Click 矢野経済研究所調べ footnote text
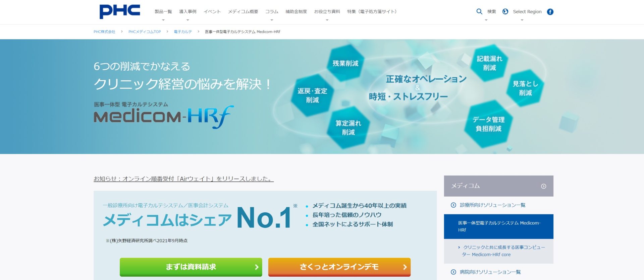The image size is (644, 280). [x=147, y=241]
